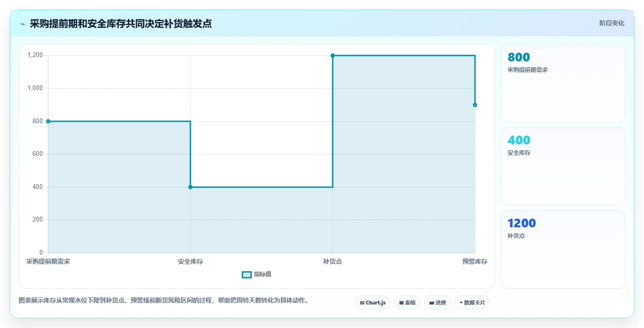This screenshot has width=644, height=328.
Task: Click the x-axis label 安全库存
Action: (191, 262)
